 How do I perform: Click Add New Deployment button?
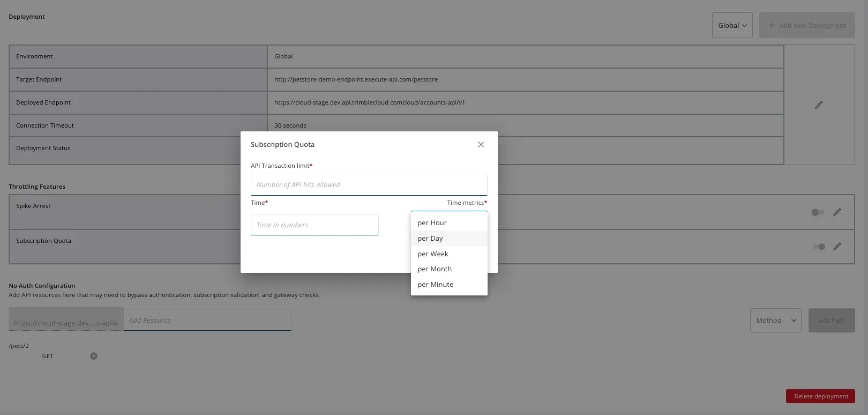[x=807, y=25]
